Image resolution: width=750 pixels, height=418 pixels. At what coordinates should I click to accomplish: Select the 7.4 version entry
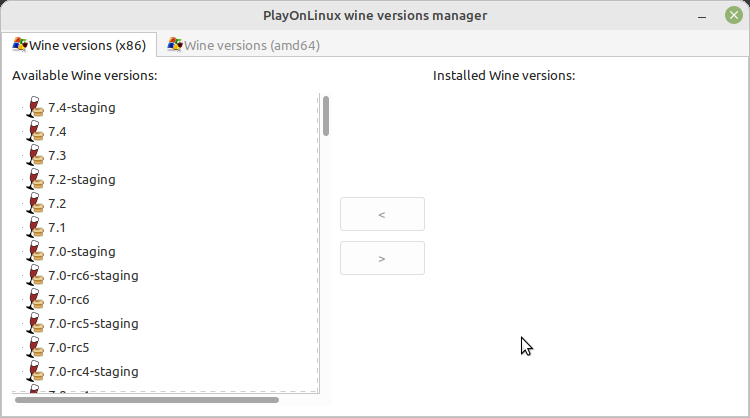(57, 132)
